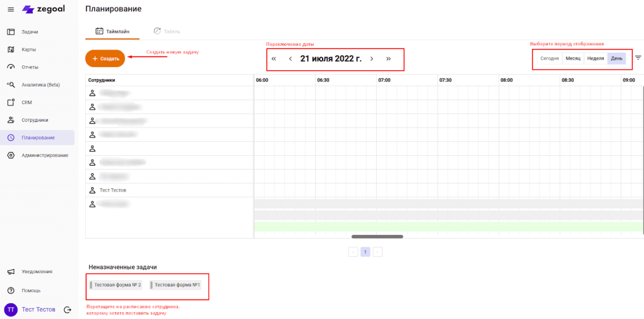Viewport: 644px width, 319px height.
Task: Open CRM in the sidebar
Action: pyautogui.click(x=26, y=102)
